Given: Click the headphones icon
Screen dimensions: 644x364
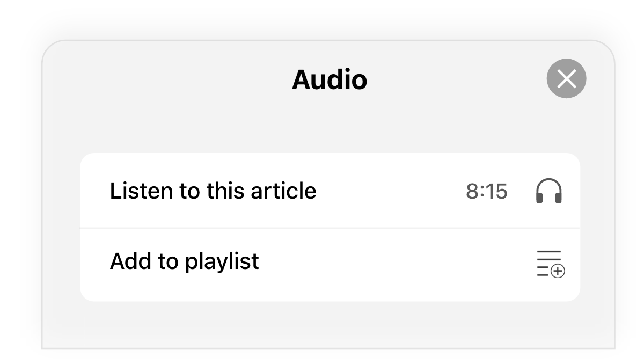Looking at the screenshot, I should tap(549, 191).
